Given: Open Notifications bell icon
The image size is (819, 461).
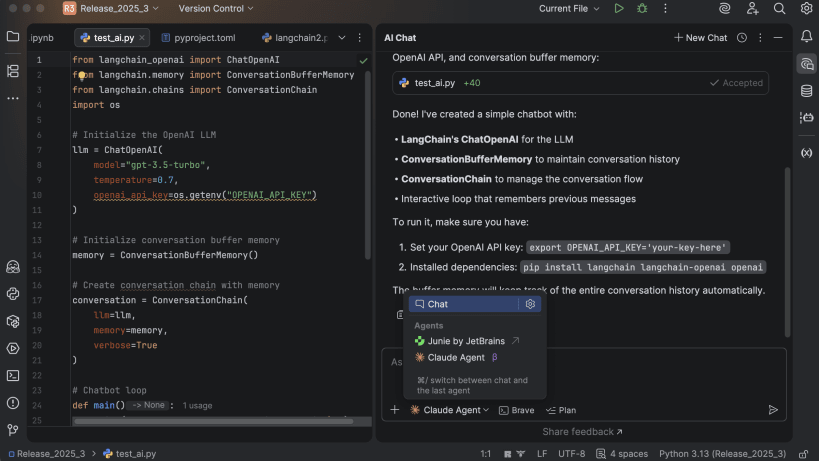Looking at the screenshot, I should point(806,36).
